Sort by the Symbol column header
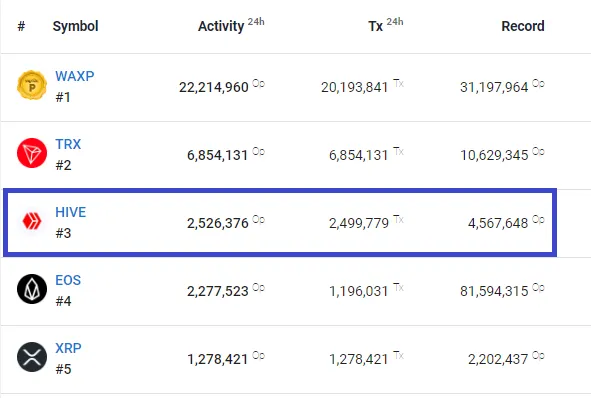Viewport: 591px width, 398px height. tap(75, 26)
